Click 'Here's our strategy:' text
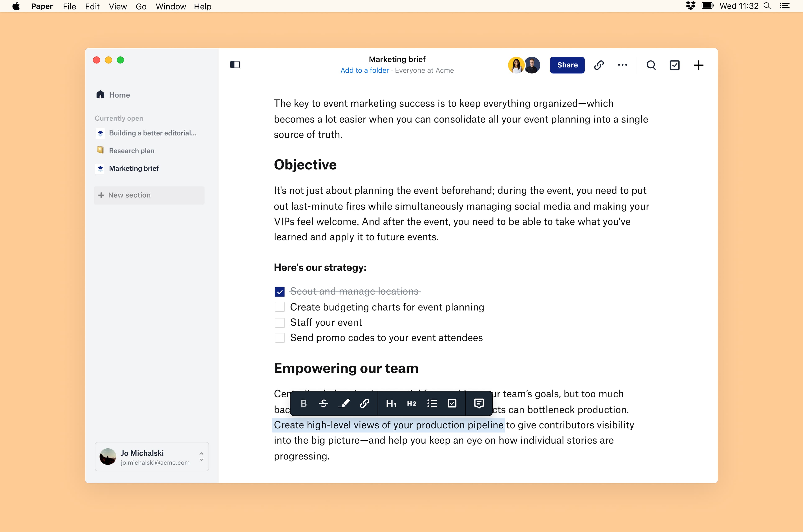Viewport: 803px width, 532px height. pyautogui.click(x=320, y=267)
